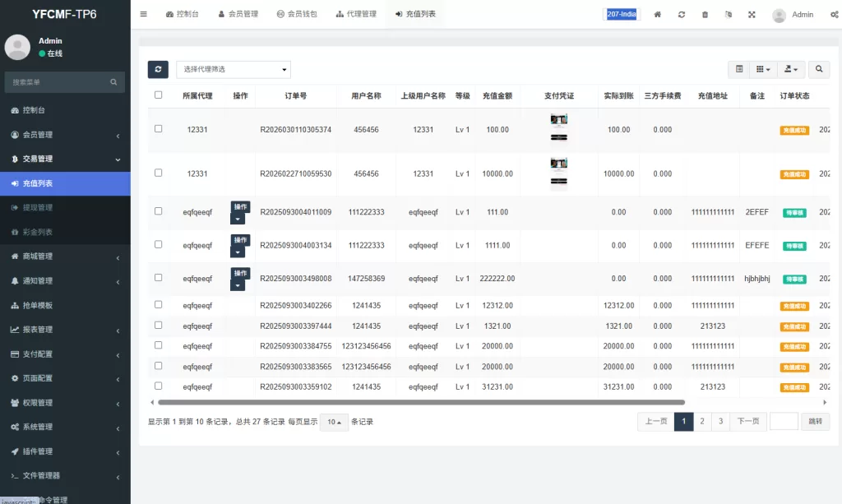Open the columns grid dropdown
The height and width of the screenshot is (504, 842).
tap(762, 70)
